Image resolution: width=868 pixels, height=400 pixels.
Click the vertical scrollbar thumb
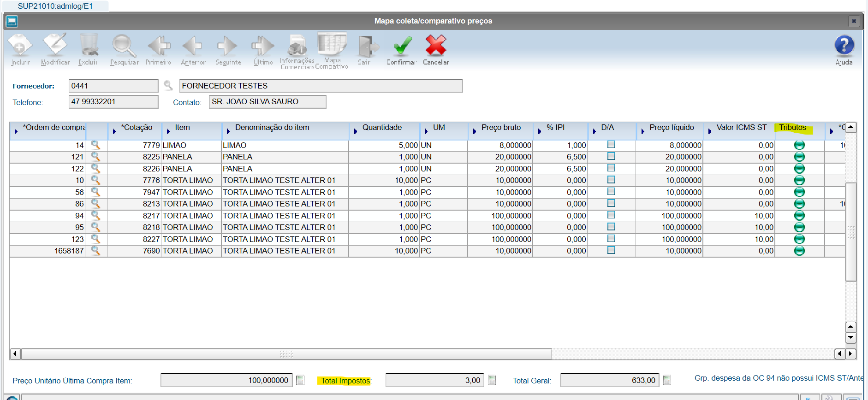tap(851, 232)
